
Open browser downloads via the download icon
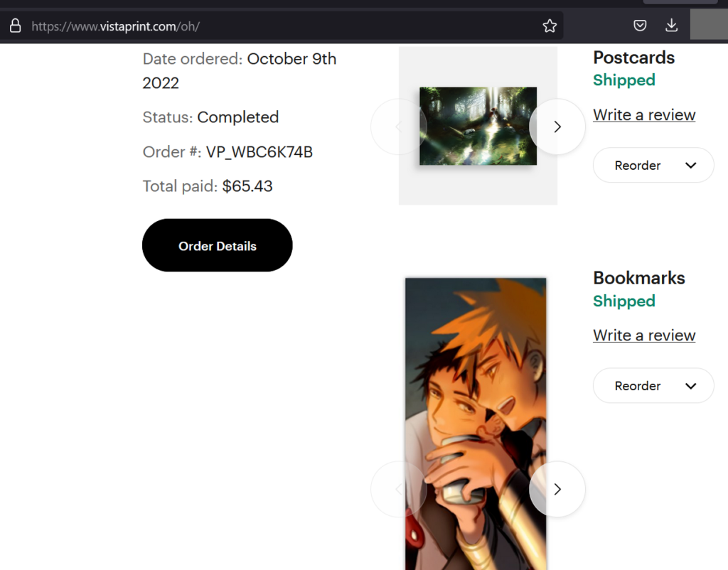point(670,25)
